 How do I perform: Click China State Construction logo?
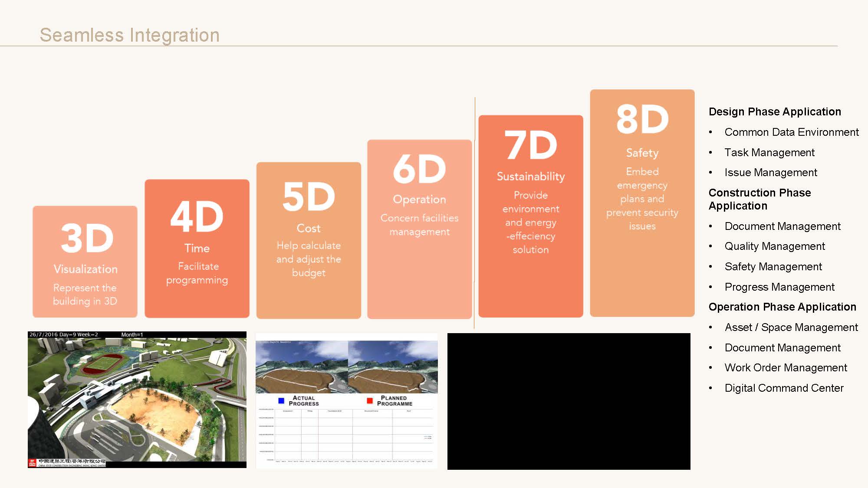[67, 463]
